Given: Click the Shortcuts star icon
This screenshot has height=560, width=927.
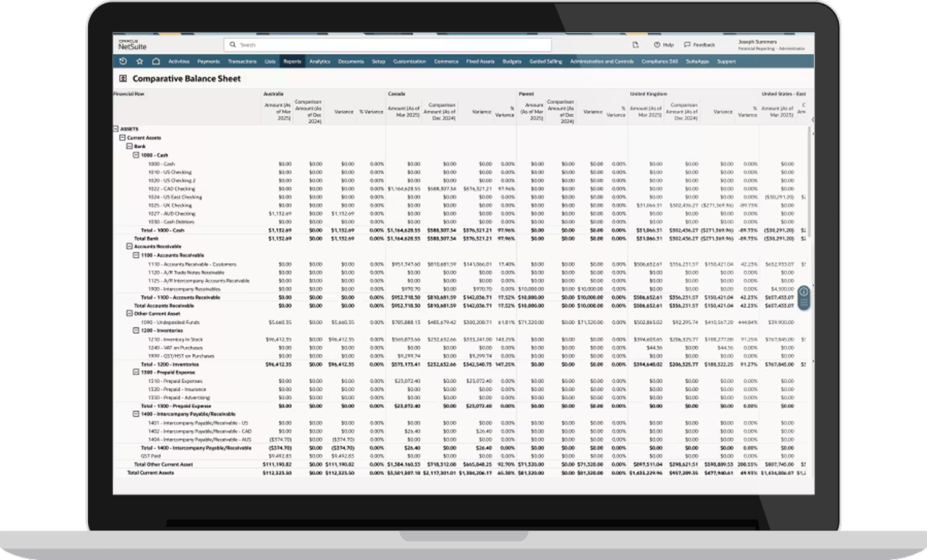Looking at the screenshot, I should [x=140, y=61].
